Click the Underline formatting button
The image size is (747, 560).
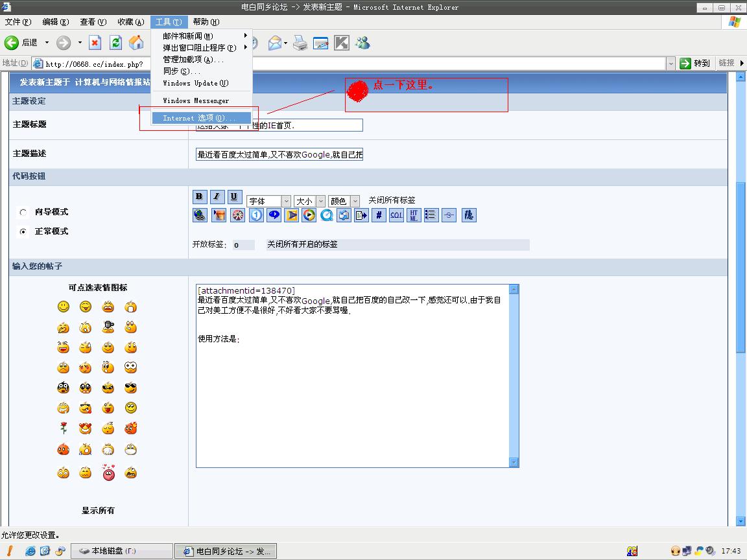235,197
